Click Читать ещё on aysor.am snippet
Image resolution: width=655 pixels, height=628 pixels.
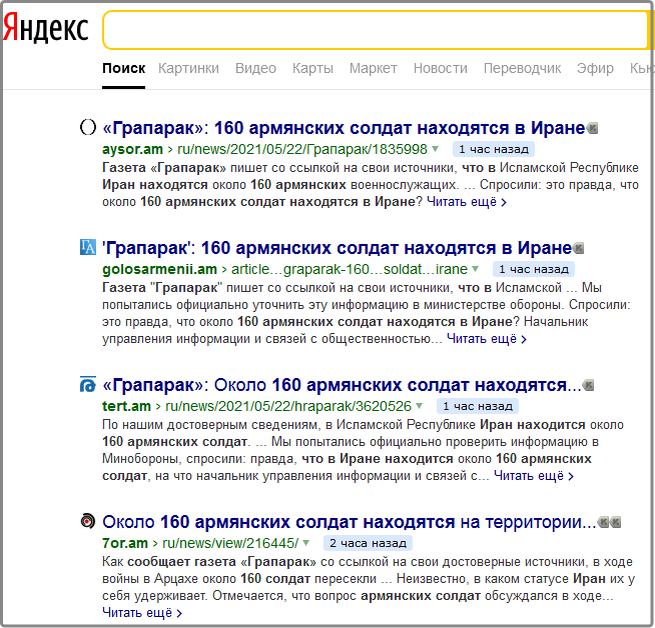pyautogui.click(x=467, y=202)
